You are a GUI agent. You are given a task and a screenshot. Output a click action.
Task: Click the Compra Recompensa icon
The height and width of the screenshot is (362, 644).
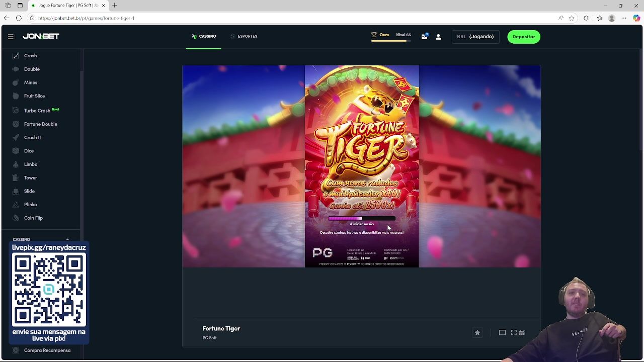coord(16,350)
